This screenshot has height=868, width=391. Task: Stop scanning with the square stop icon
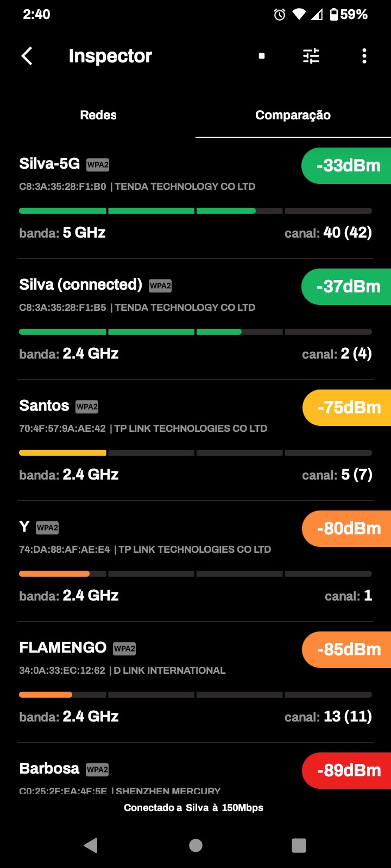pos(262,56)
